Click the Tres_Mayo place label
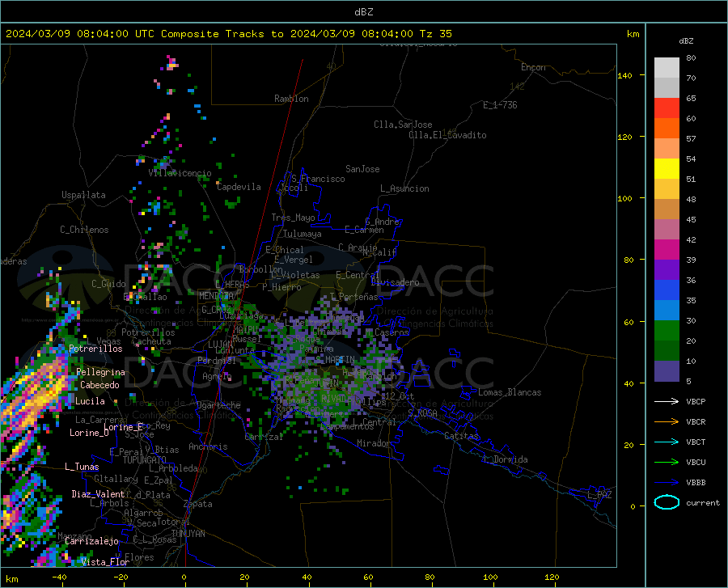Image resolution: width=728 pixels, height=588 pixels. coord(293,218)
